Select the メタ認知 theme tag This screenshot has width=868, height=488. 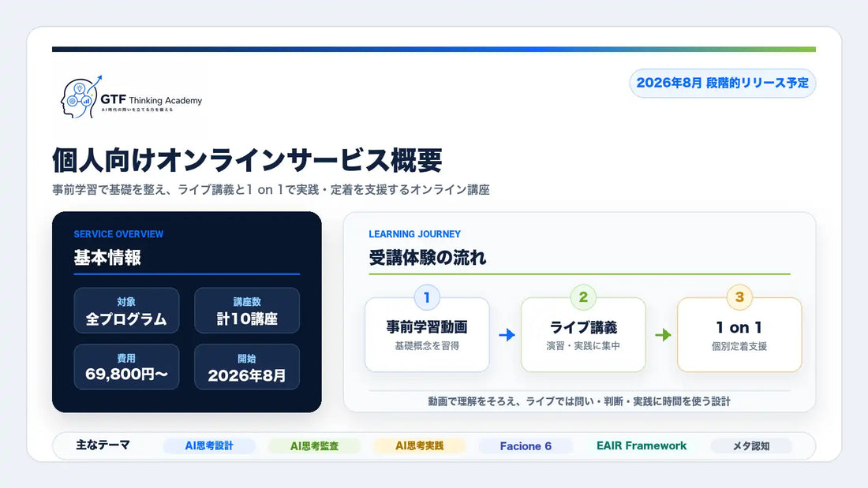(x=751, y=446)
